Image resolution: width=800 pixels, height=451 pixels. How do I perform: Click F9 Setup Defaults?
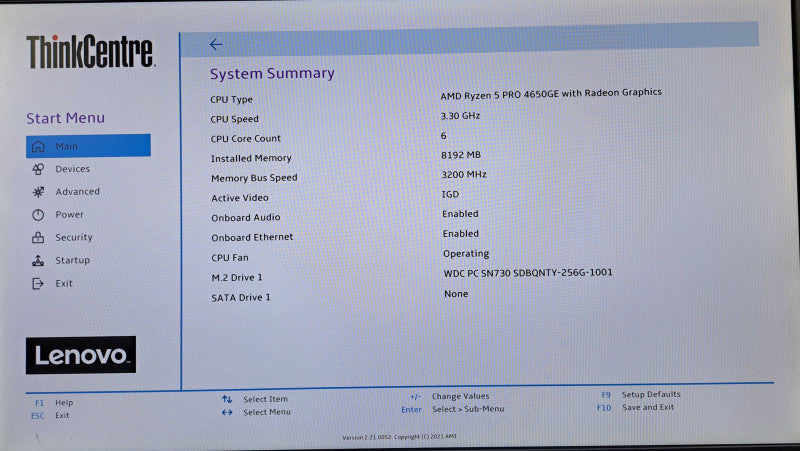(641, 394)
